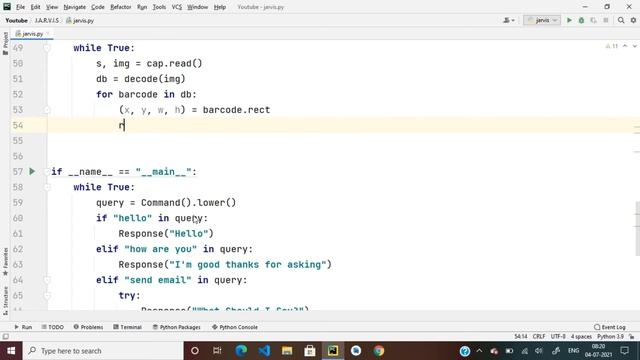
Task: Open the Python Console tool window
Action: click(235, 327)
